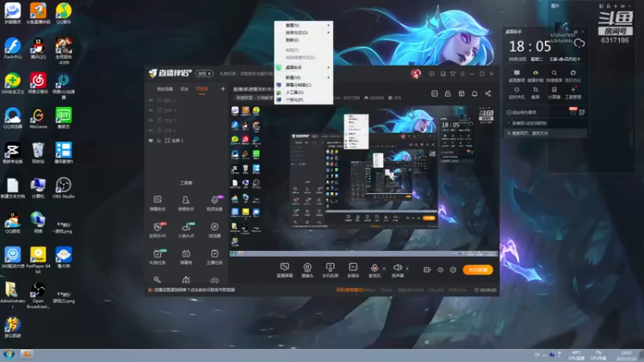
Task: Open the 浏览器 tool in the toolbox
Action: click(x=214, y=230)
